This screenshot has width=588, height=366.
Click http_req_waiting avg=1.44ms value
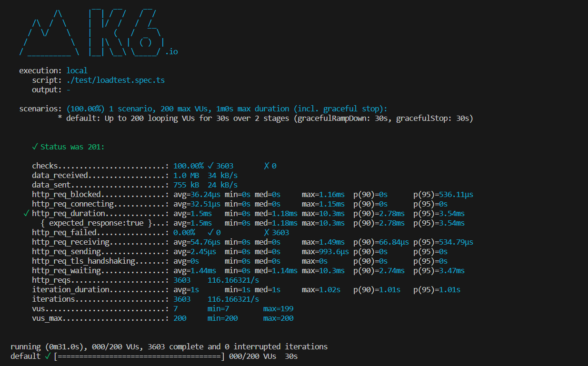(195, 270)
